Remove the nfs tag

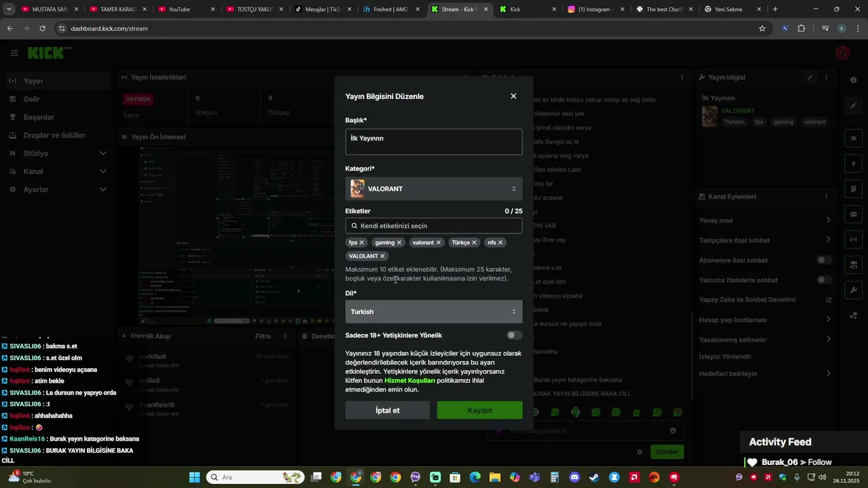tap(500, 243)
